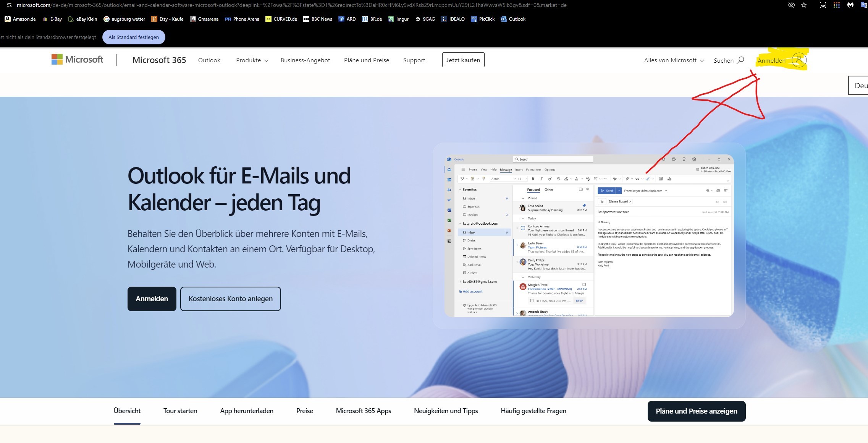This screenshot has width=868, height=443.
Task: Click the Italic formatting icon
Action: pos(541,179)
